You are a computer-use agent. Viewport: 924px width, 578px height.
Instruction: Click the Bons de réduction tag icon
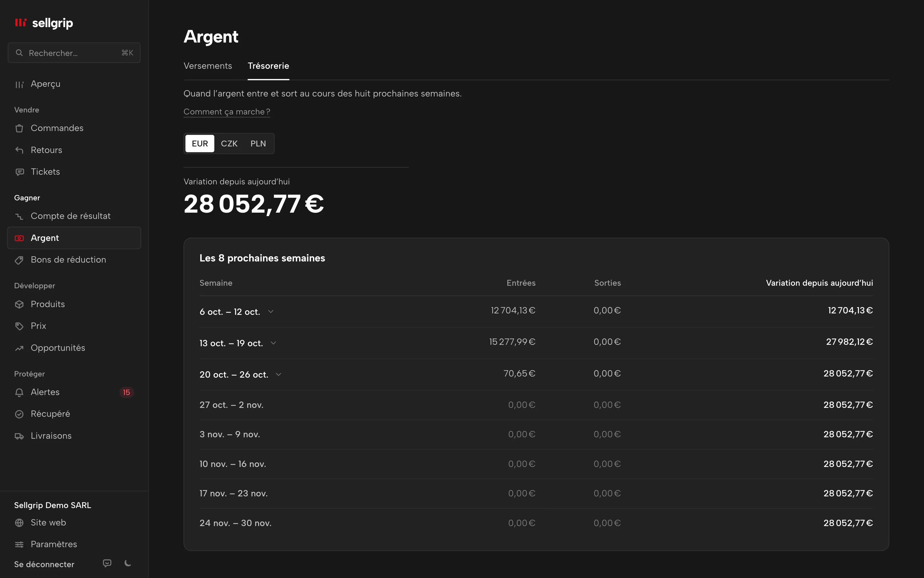click(x=19, y=260)
